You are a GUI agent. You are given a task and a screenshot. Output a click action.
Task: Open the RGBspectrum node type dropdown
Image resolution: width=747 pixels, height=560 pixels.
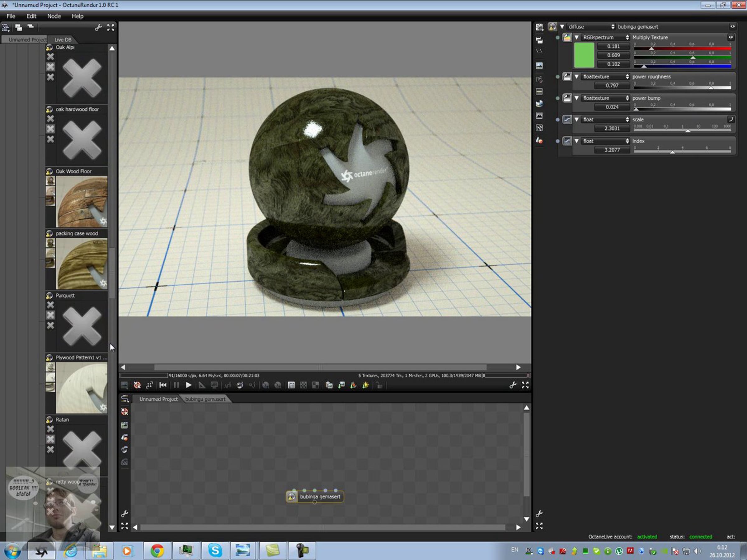[x=606, y=37]
